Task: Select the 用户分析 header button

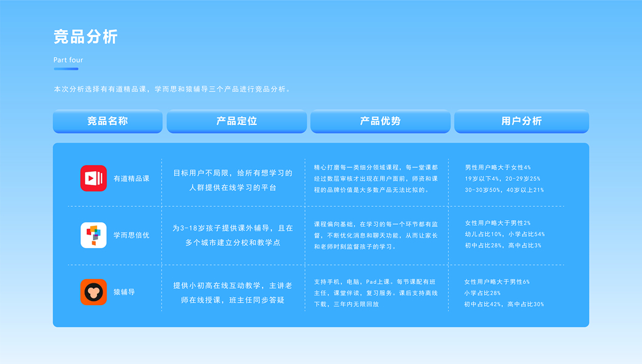Action: [x=522, y=121]
